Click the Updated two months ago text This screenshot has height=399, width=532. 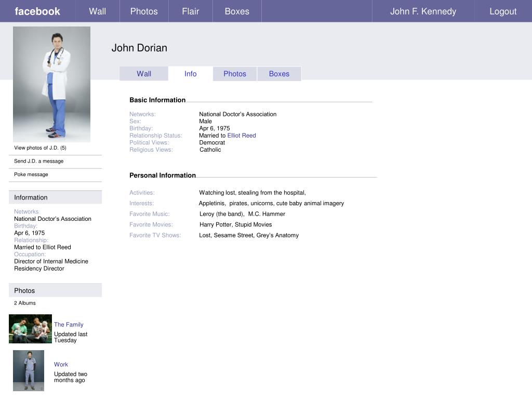(x=71, y=377)
